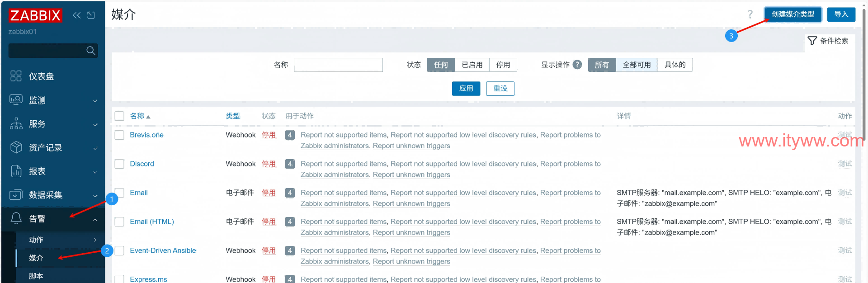Set 显示操作 filter to 所有

click(602, 65)
